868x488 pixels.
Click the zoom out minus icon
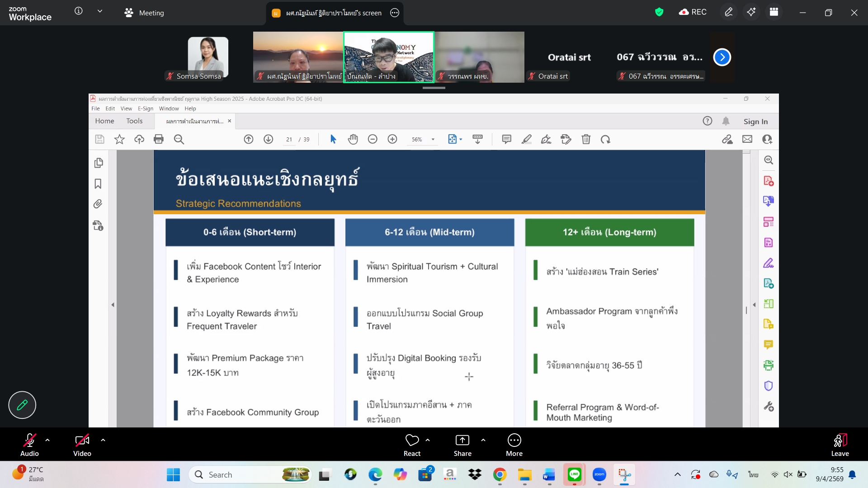point(373,139)
